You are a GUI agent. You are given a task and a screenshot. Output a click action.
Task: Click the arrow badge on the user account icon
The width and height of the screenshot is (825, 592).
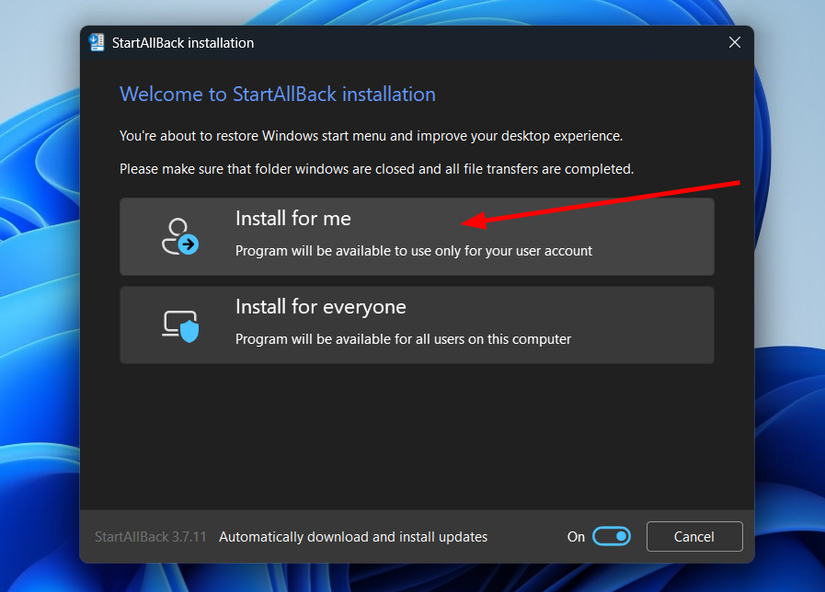point(189,245)
